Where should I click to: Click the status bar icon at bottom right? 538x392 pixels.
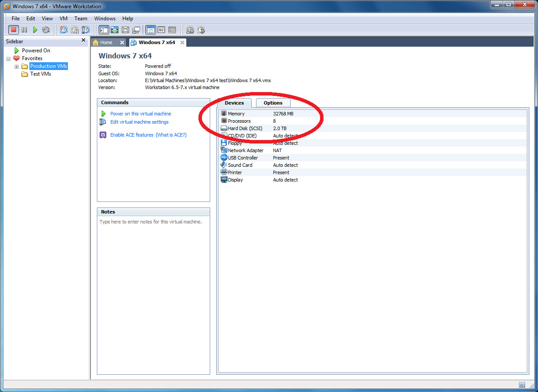(x=522, y=385)
